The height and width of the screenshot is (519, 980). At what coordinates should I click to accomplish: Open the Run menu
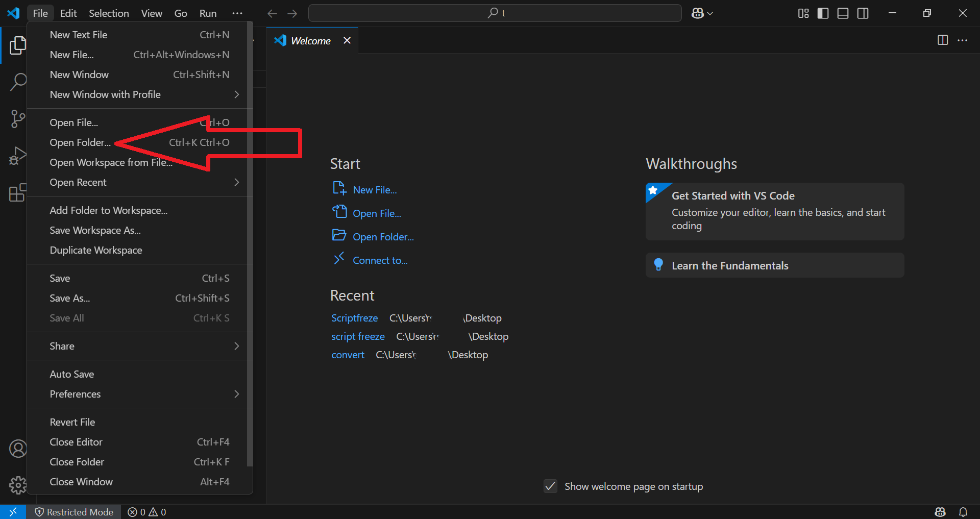[x=208, y=13]
